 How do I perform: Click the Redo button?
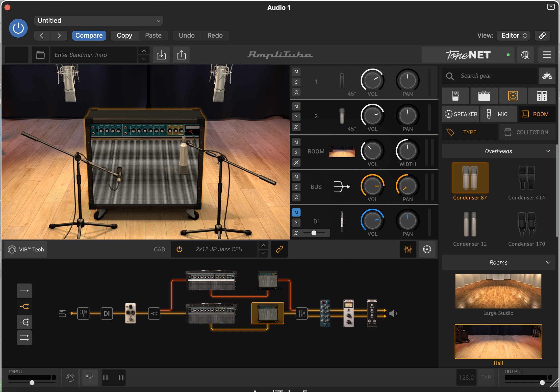point(215,35)
